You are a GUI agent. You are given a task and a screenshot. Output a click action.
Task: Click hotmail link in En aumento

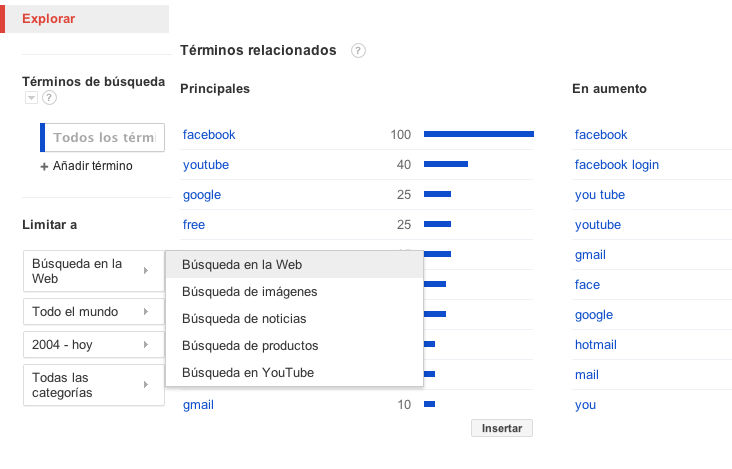point(595,345)
